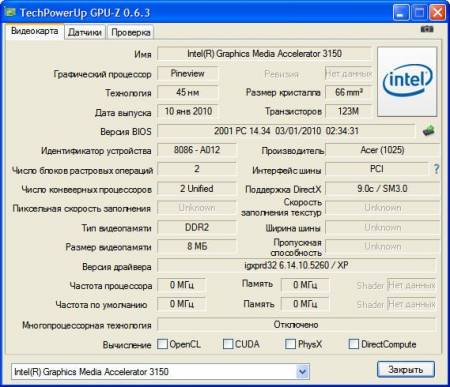450x387 pixels.
Task: Click the Pineview GPU field
Action: pyautogui.click(x=187, y=73)
